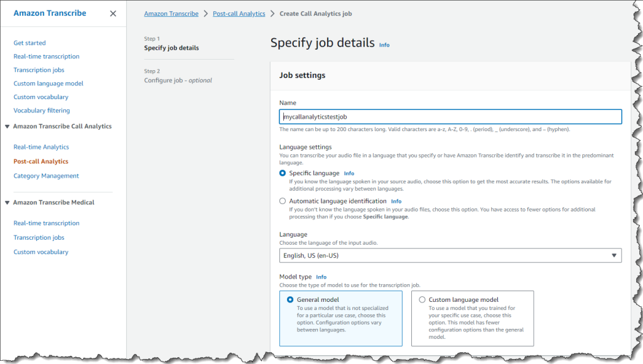Click the job Name input field

pos(450,116)
